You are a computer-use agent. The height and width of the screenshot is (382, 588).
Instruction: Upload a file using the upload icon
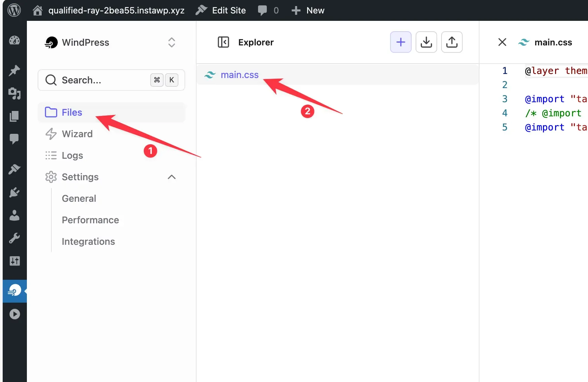(x=452, y=42)
